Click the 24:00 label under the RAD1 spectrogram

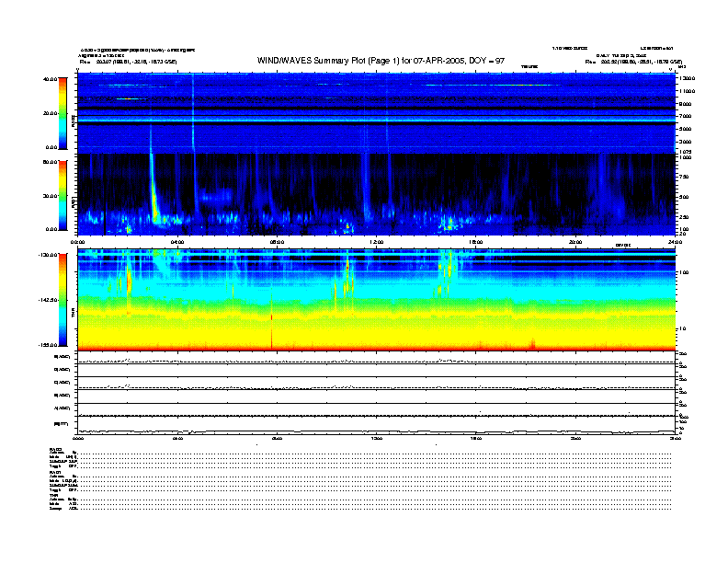coord(675,242)
